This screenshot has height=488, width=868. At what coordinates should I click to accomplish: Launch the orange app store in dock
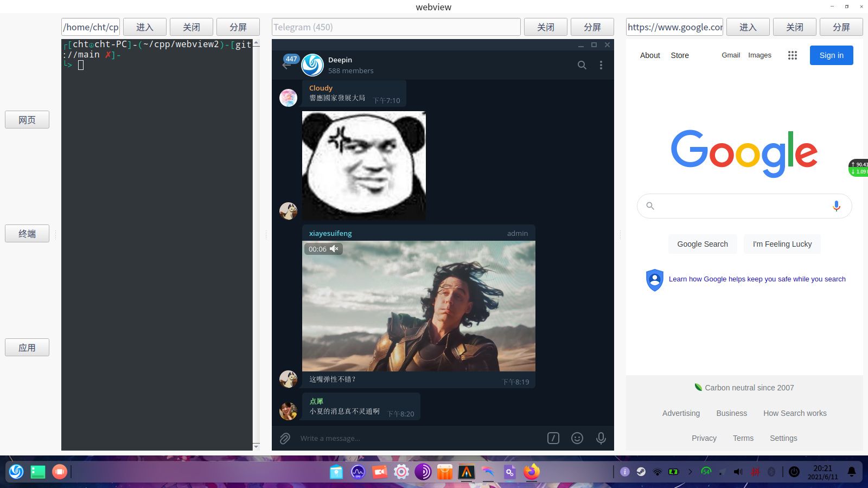(445, 472)
